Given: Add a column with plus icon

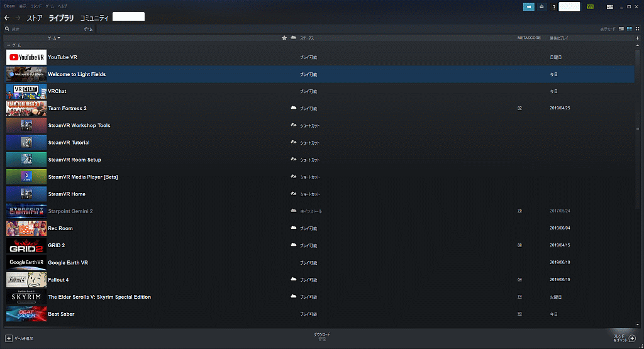Looking at the screenshot, I should pos(638,38).
